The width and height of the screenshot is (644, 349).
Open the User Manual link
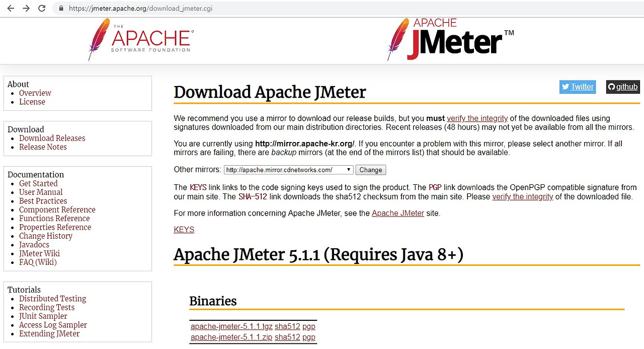coord(41,192)
